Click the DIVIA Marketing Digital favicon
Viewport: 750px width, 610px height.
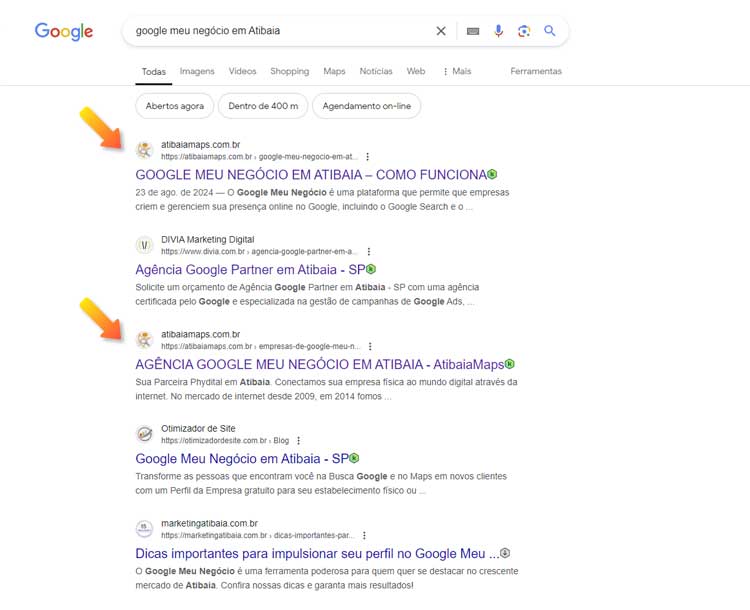(x=144, y=245)
